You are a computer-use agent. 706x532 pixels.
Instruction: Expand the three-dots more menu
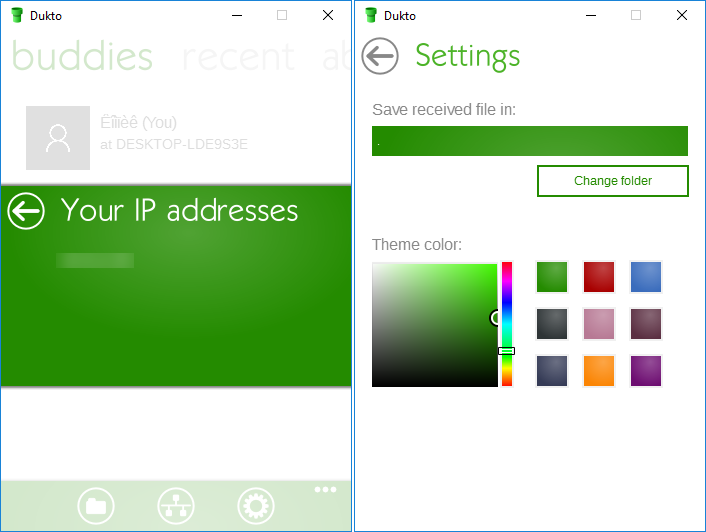(x=325, y=490)
